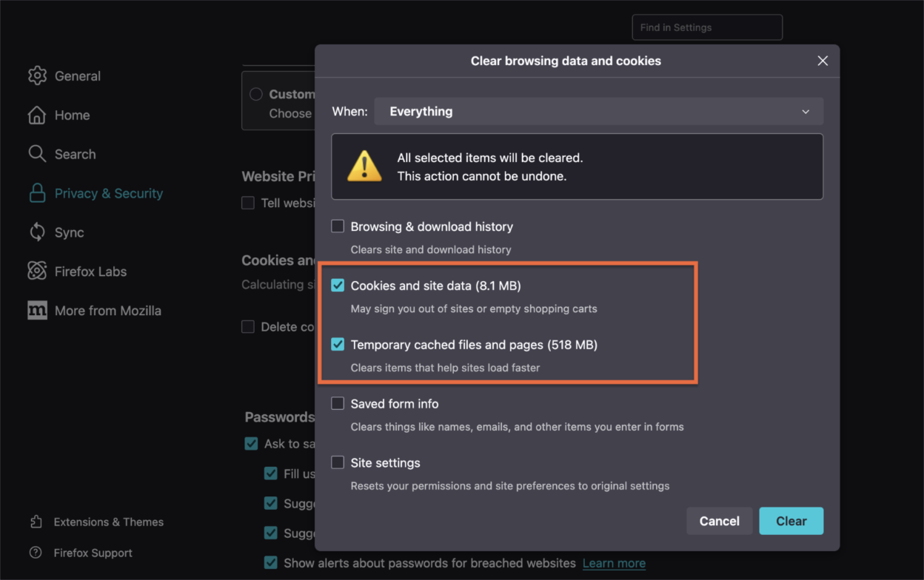Toggle the Delete cookies checkbox
This screenshot has height=580, width=924.
(x=248, y=327)
